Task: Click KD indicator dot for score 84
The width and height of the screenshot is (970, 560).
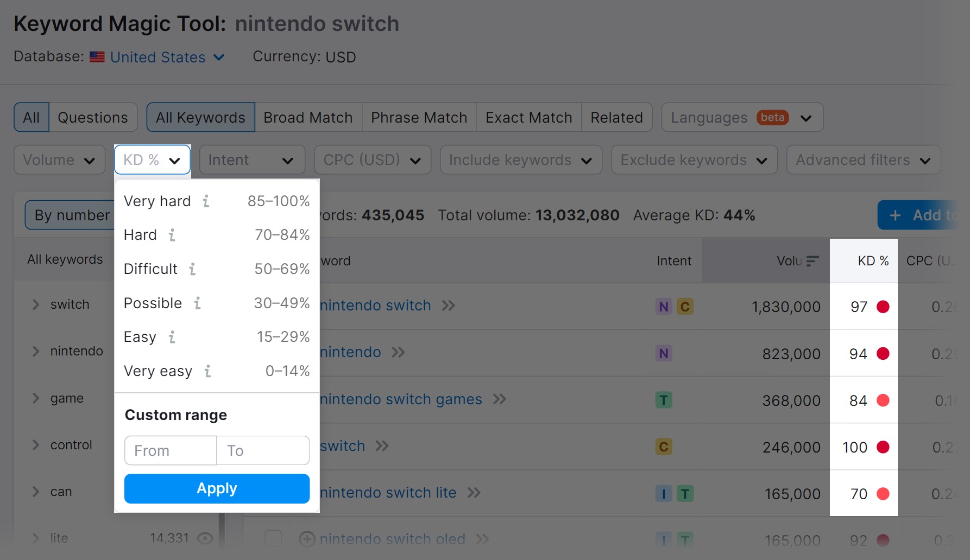Action: pos(883,400)
